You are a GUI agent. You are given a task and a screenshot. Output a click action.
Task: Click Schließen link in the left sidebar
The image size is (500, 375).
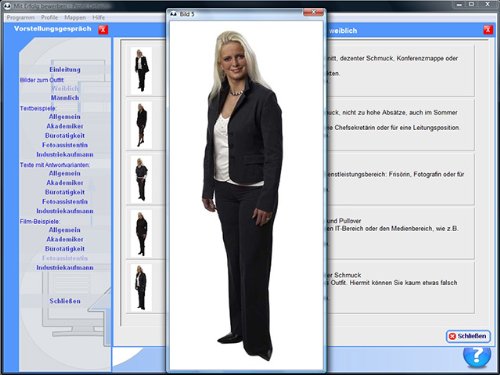(x=65, y=301)
